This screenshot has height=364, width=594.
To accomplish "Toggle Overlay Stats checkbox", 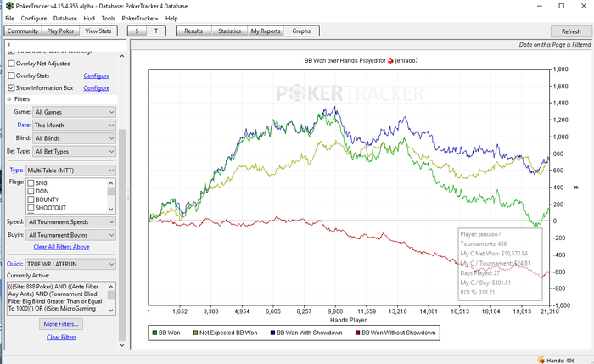I will [x=11, y=76].
